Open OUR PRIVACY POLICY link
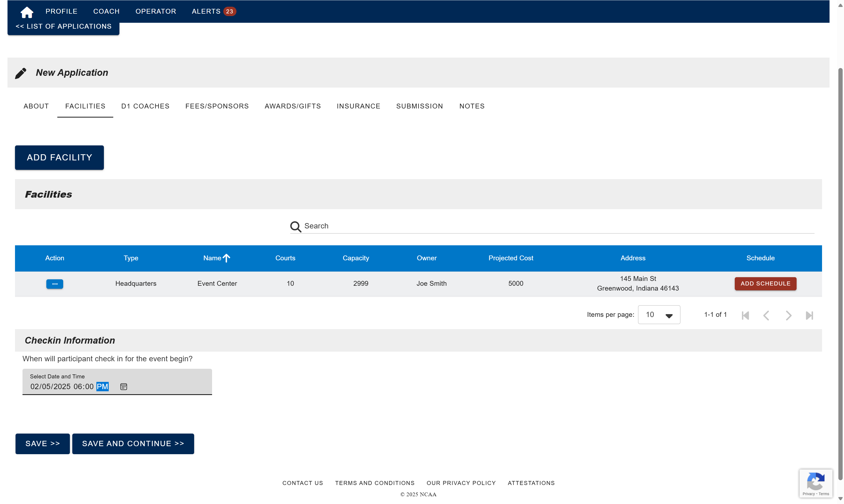The width and height of the screenshot is (844, 504). [461, 483]
